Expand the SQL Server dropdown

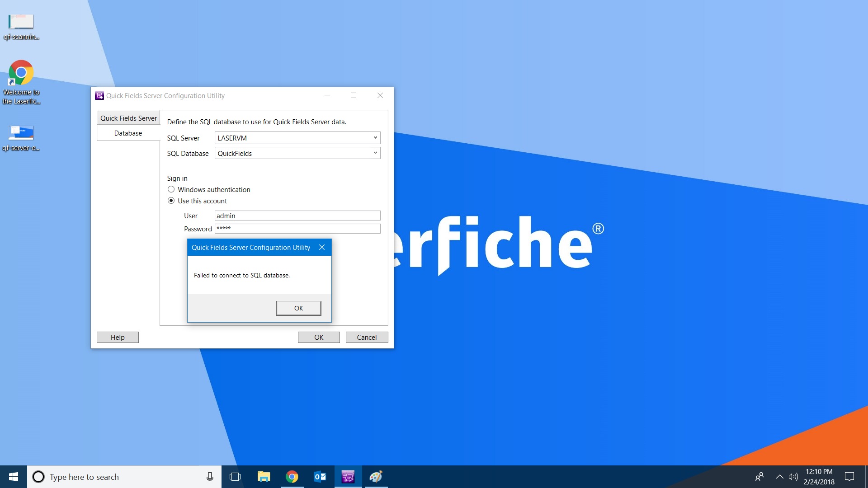[x=375, y=138]
